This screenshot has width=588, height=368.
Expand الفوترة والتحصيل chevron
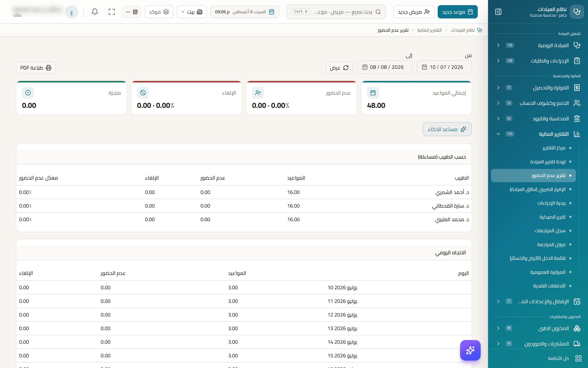tap(498, 88)
